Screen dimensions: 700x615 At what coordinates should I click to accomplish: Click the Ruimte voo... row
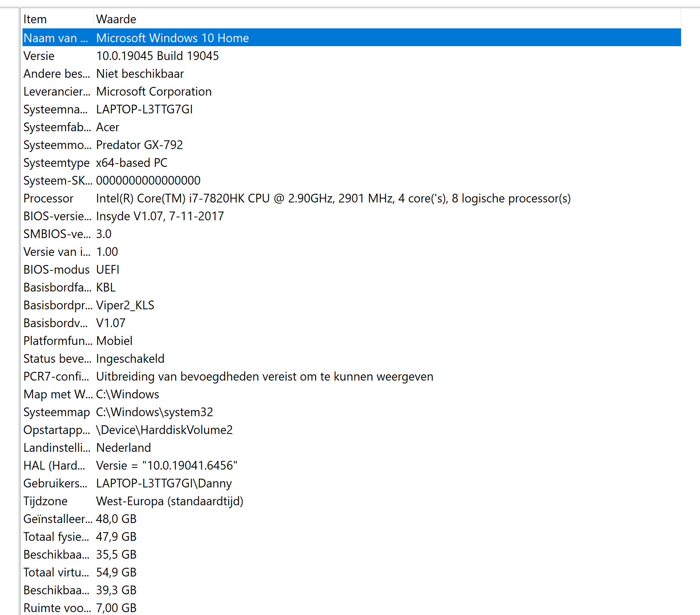351,607
